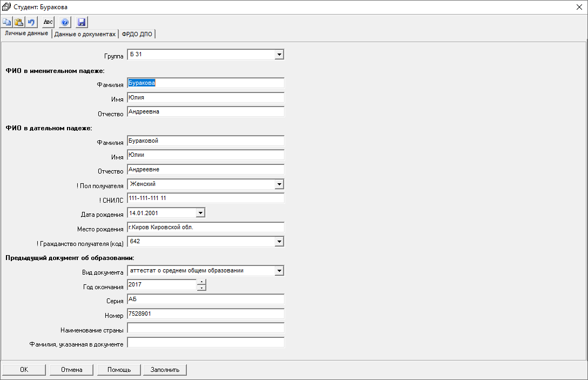This screenshot has width=588, height=380.
Task: Click the Год окончания field showing 2017
Action: point(161,285)
